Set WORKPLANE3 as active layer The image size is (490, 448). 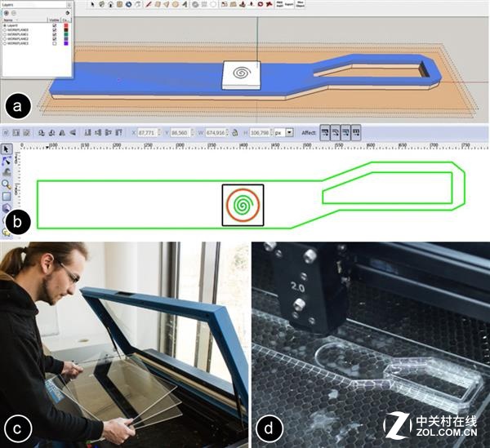5,43
